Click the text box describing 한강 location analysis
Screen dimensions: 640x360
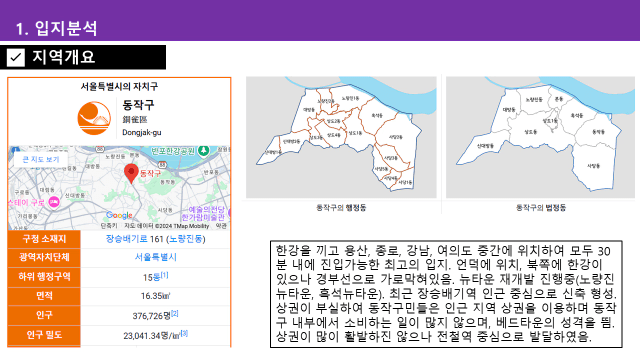pos(446,294)
